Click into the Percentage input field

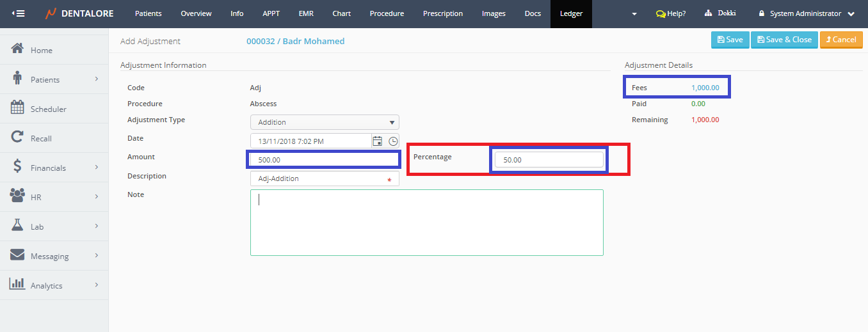(549, 160)
